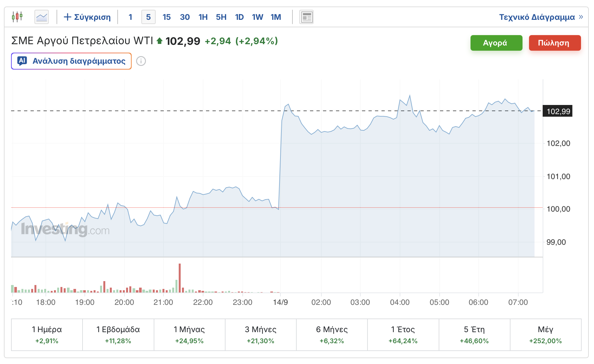This screenshot has height=364, width=594.
Task: Click the red Πώληση button
Action: point(555,43)
